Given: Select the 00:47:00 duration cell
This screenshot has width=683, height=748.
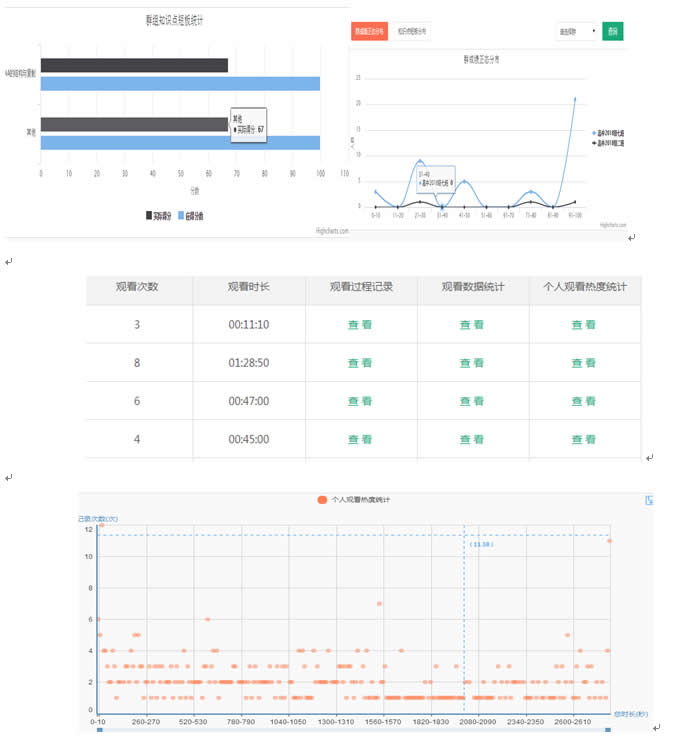Looking at the screenshot, I should 248,401.
